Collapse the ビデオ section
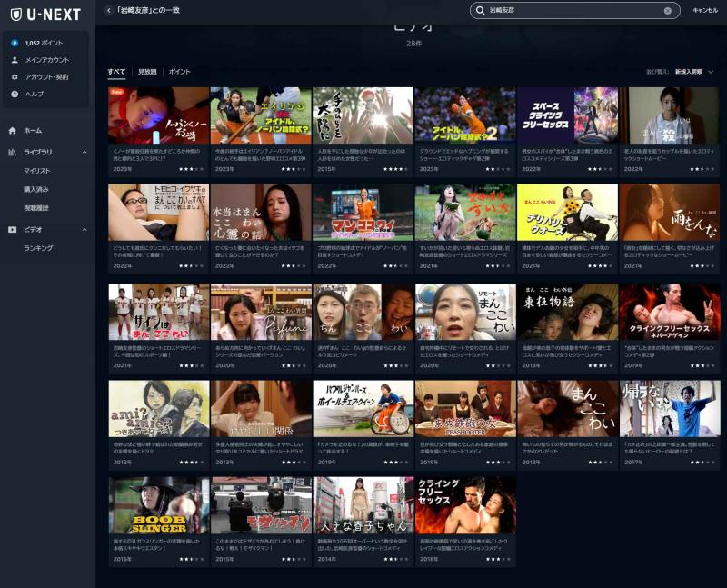This screenshot has height=588, width=727. pos(85,229)
